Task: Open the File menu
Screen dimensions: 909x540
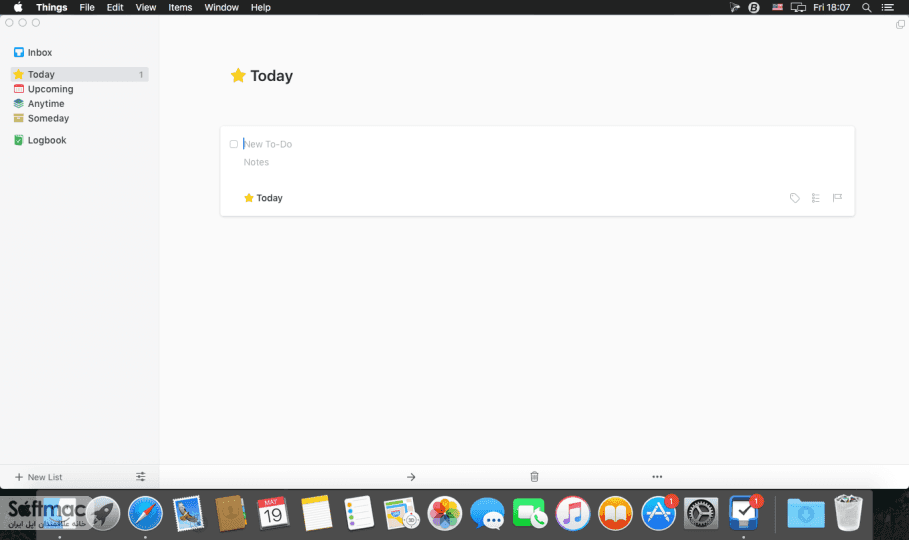Action: (x=87, y=8)
